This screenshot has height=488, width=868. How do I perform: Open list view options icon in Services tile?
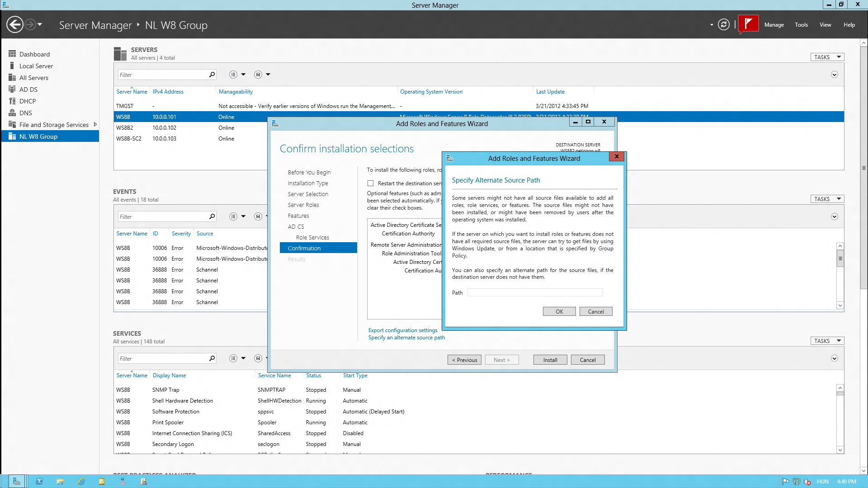click(x=233, y=358)
